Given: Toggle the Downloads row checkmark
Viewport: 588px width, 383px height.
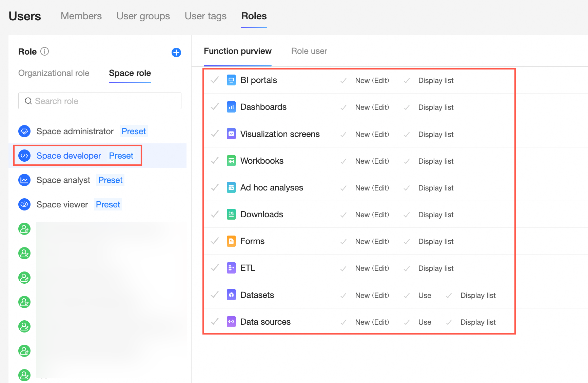Looking at the screenshot, I should (x=215, y=214).
